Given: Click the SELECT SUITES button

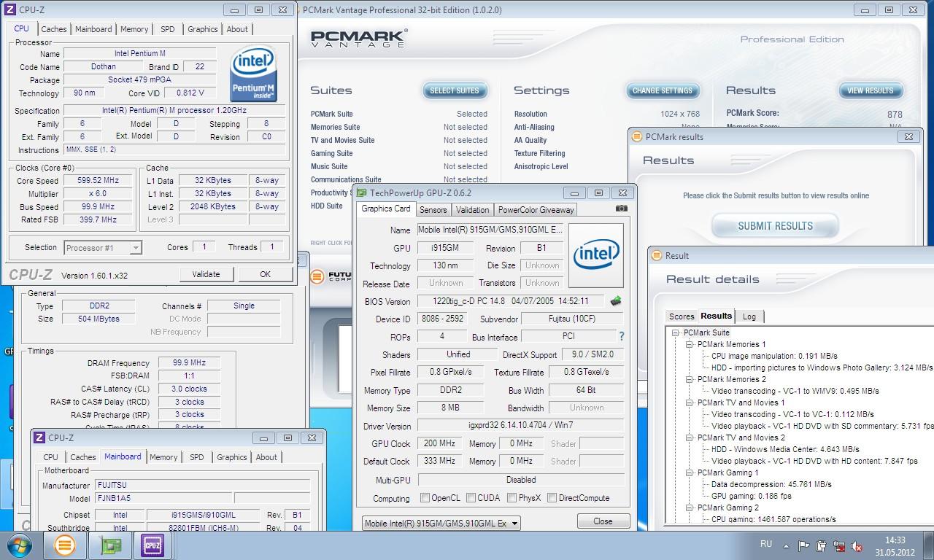Looking at the screenshot, I should (x=455, y=90).
